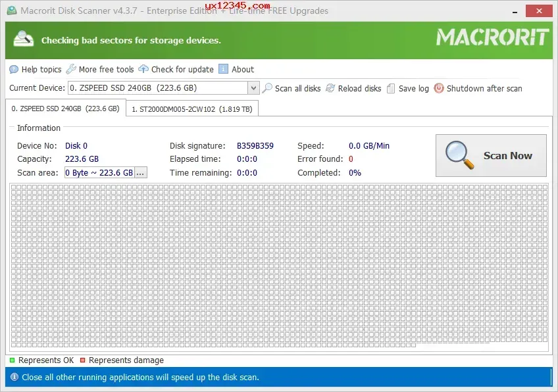This screenshot has height=392, width=558.
Task: Switch to ZSPEED SSD 240GB tab
Action: 66,109
